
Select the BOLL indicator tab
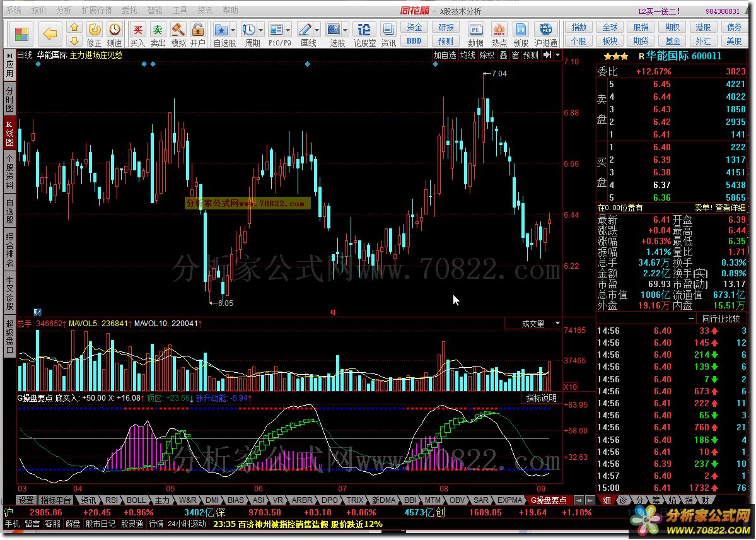[x=136, y=500]
